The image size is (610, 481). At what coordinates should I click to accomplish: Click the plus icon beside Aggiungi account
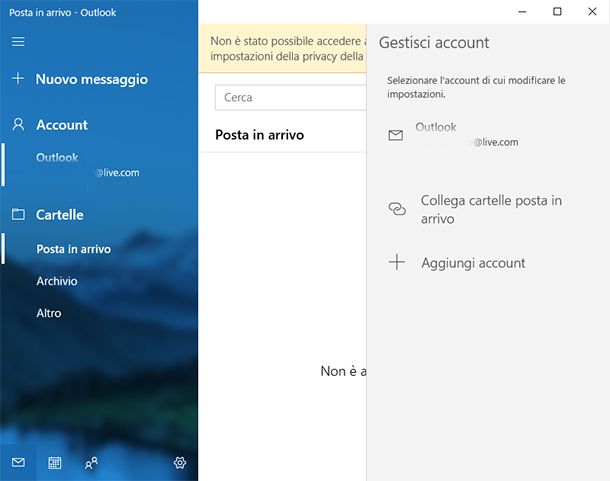pos(397,262)
